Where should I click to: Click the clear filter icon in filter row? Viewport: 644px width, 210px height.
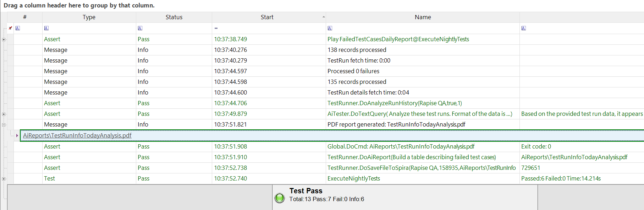[10, 28]
